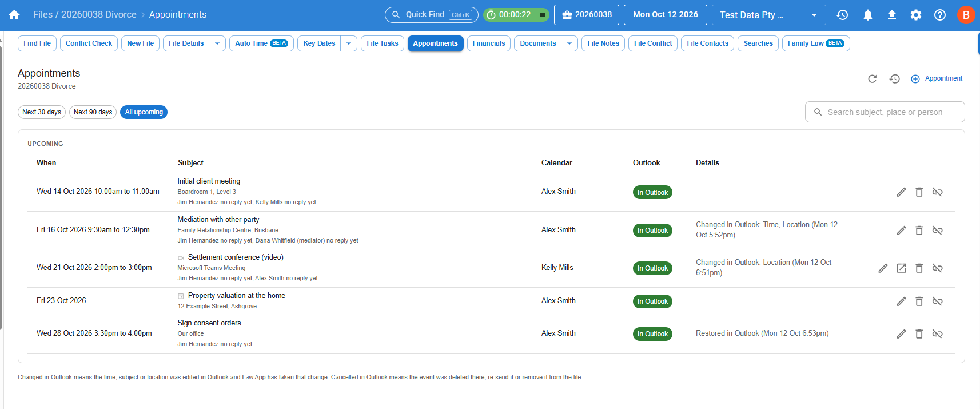The image size is (980, 409).
Task: Delete Initial client meeting appointment
Action: (919, 192)
